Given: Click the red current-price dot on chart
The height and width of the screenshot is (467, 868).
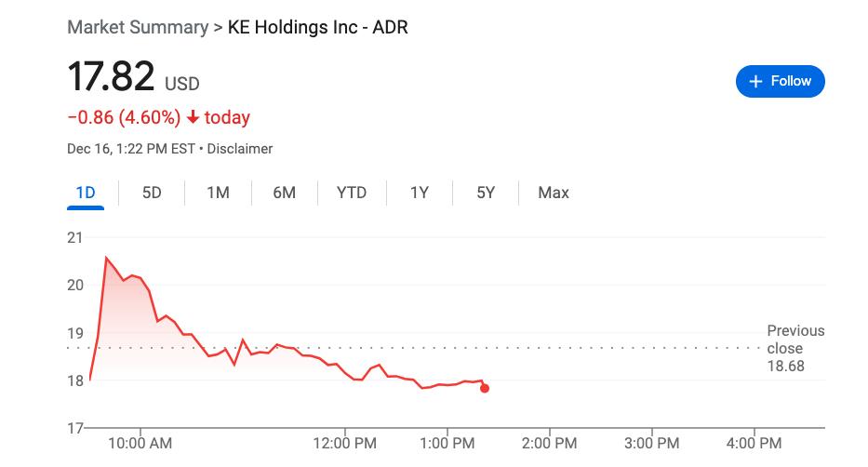Looking at the screenshot, I should click(485, 388).
